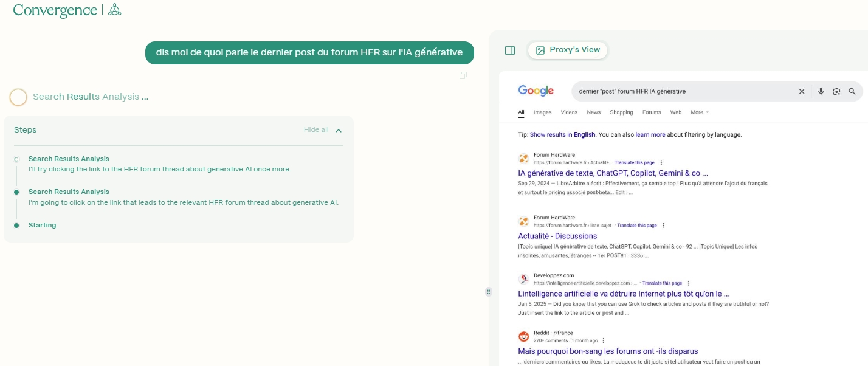This screenshot has width=868, height=366.
Task: Select the News search tab
Action: pyautogui.click(x=593, y=112)
